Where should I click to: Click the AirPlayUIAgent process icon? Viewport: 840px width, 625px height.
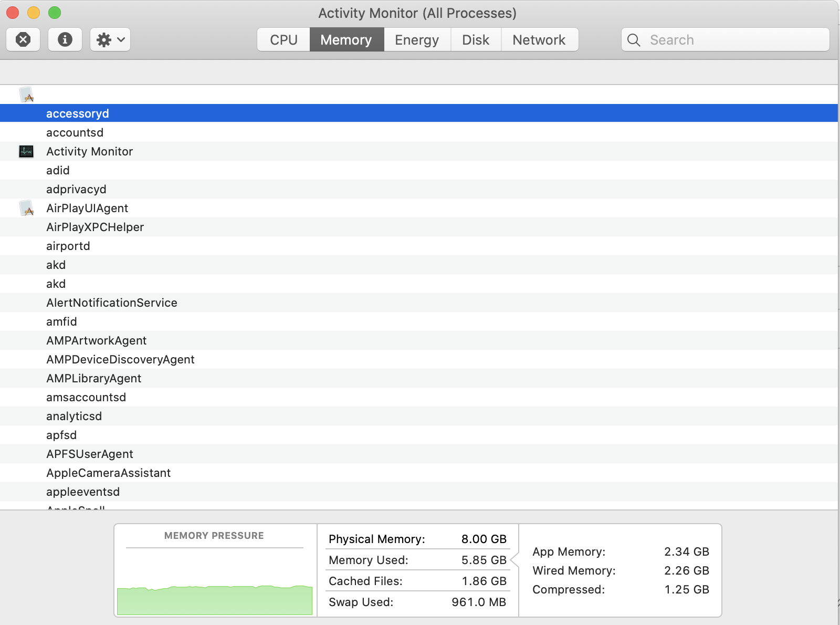(26, 208)
